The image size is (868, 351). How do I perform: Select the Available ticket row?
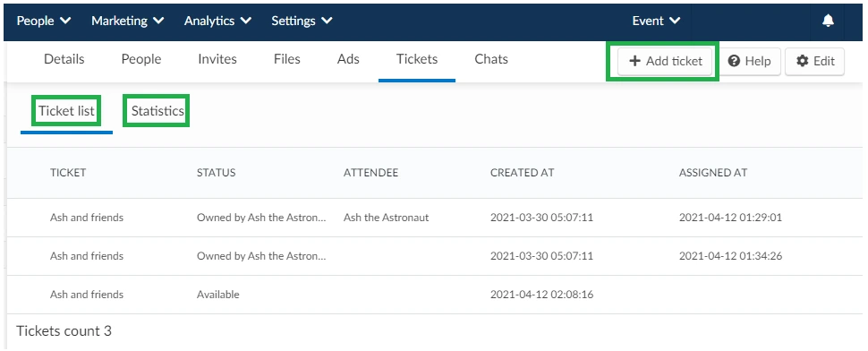tap(435, 295)
